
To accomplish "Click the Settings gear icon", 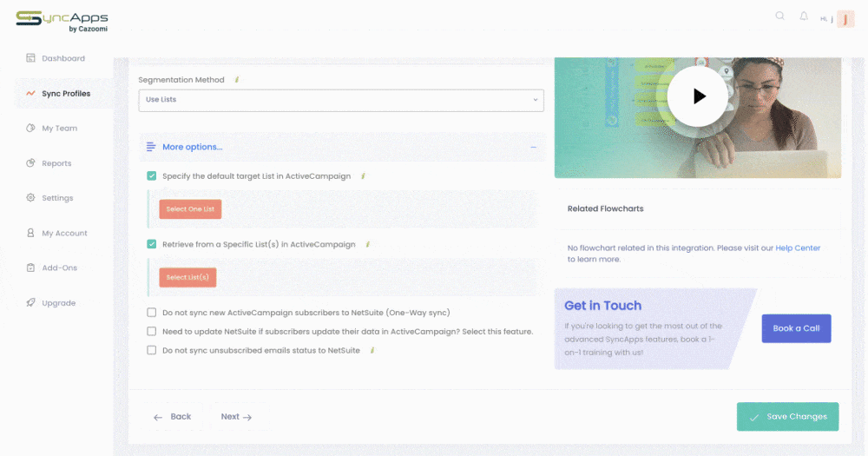I will coord(30,198).
